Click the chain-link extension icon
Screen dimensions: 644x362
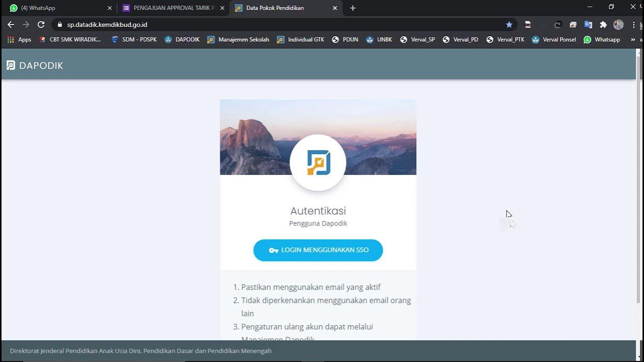[557, 24]
